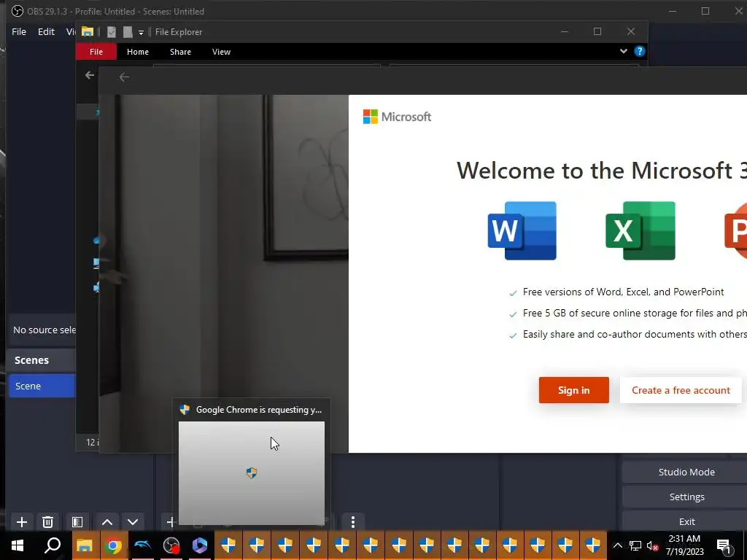This screenshot has width=747, height=560.
Task: Click 'Free versions of Word, Excel, and PowerPoint' text
Action: [623, 292]
